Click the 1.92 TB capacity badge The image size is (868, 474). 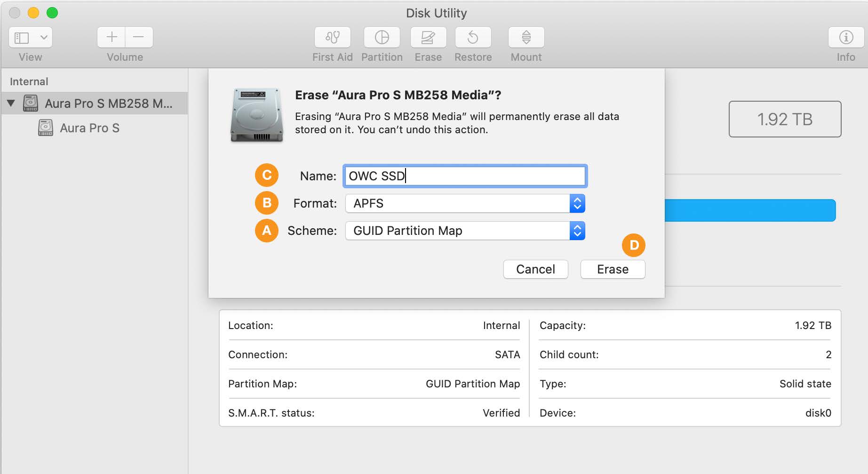(x=784, y=119)
